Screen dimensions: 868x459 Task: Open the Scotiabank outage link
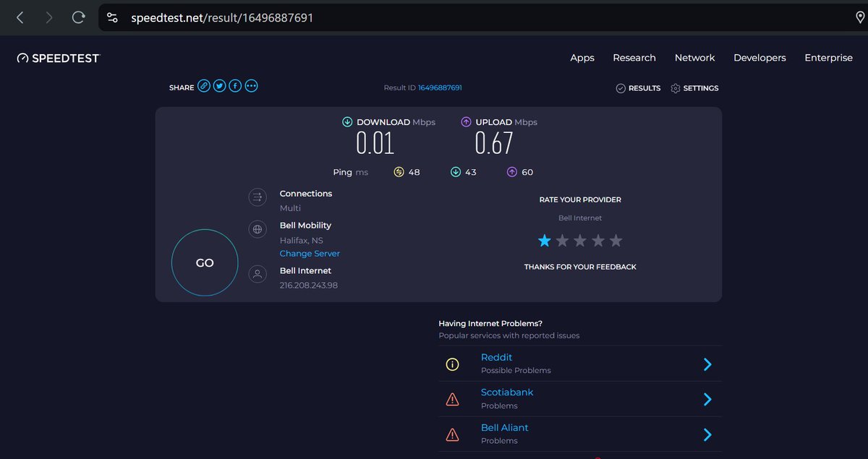(x=507, y=392)
